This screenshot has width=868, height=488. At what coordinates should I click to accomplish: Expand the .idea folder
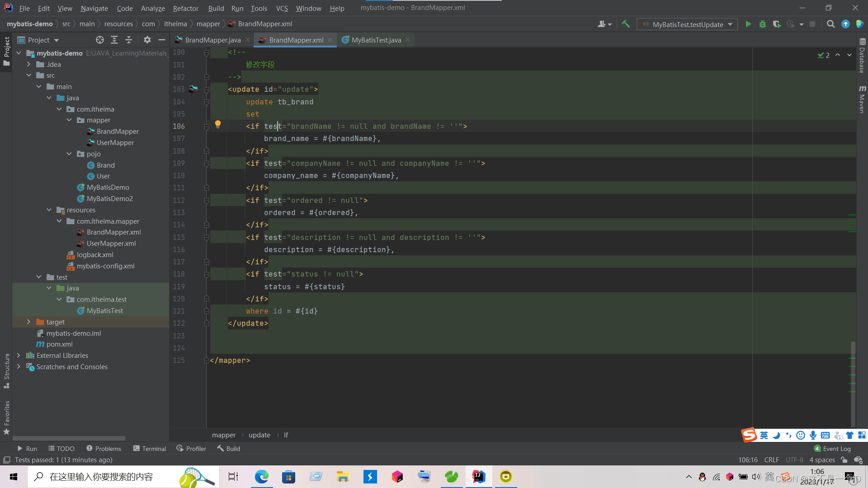pyautogui.click(x=28, y=65)
